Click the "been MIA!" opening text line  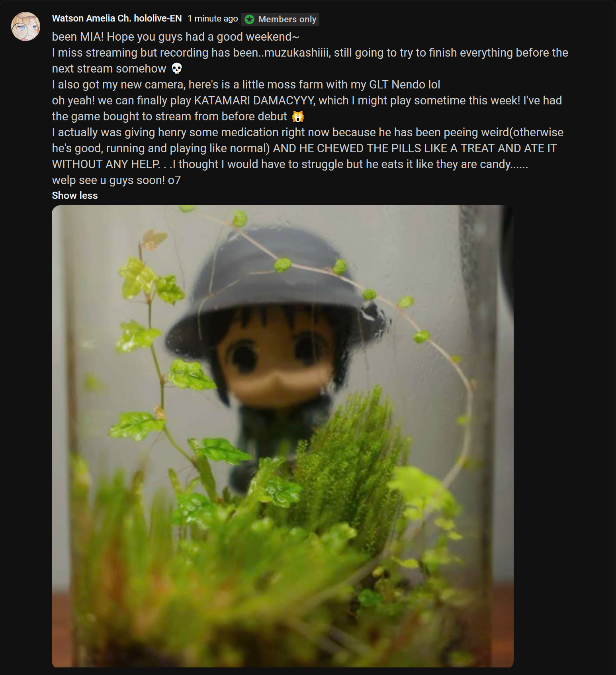(175, 37)
